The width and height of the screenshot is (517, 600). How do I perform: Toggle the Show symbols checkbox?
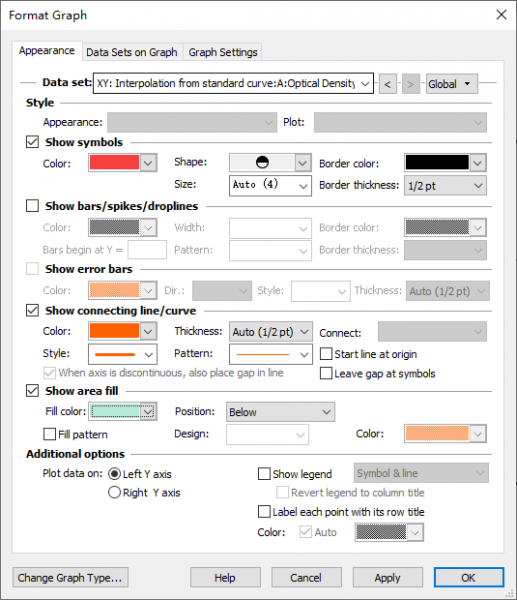[33, 142]
